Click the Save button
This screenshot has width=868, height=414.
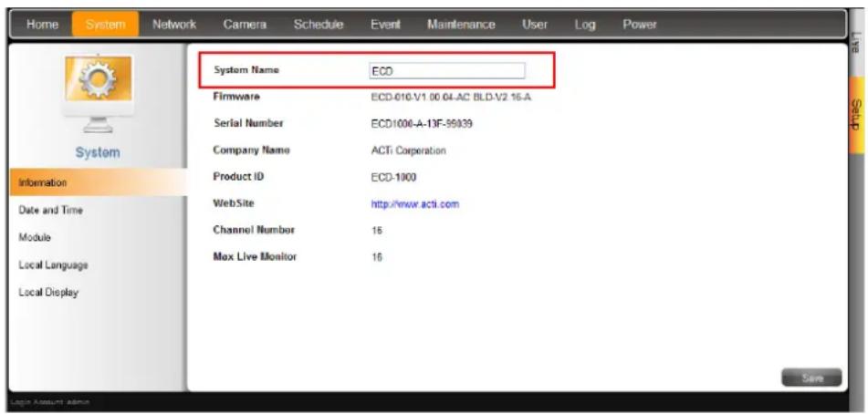[811, 378]
